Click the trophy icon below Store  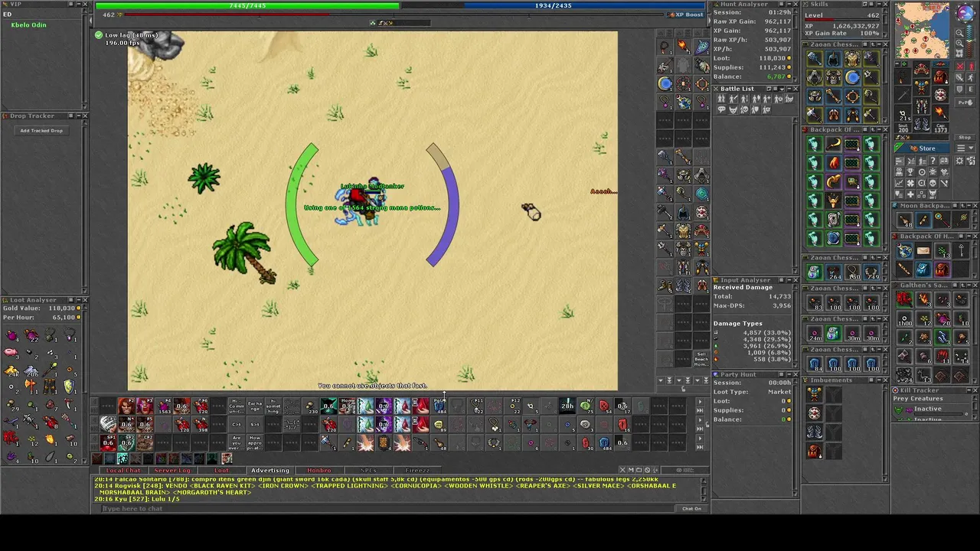tap(910, 172)
